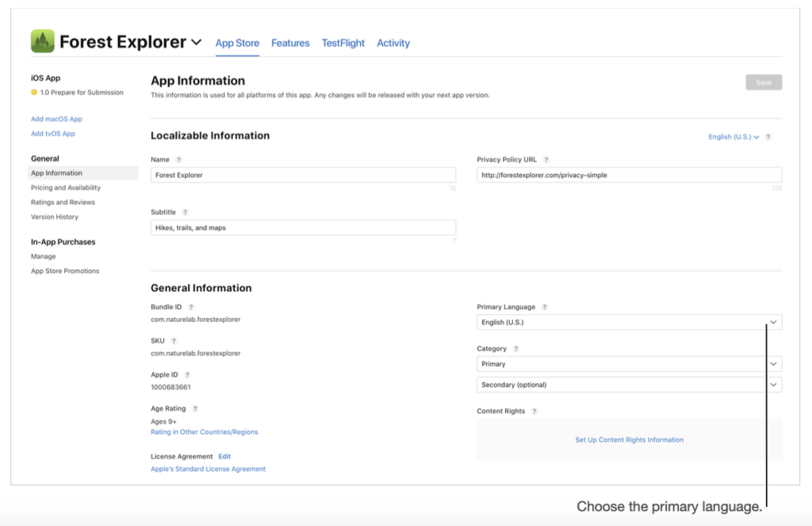Image resolution: width=812 pixels, height=526 pixels.
Task: Open Apple's Standard License Agreement link
Action: pos(209,468)
